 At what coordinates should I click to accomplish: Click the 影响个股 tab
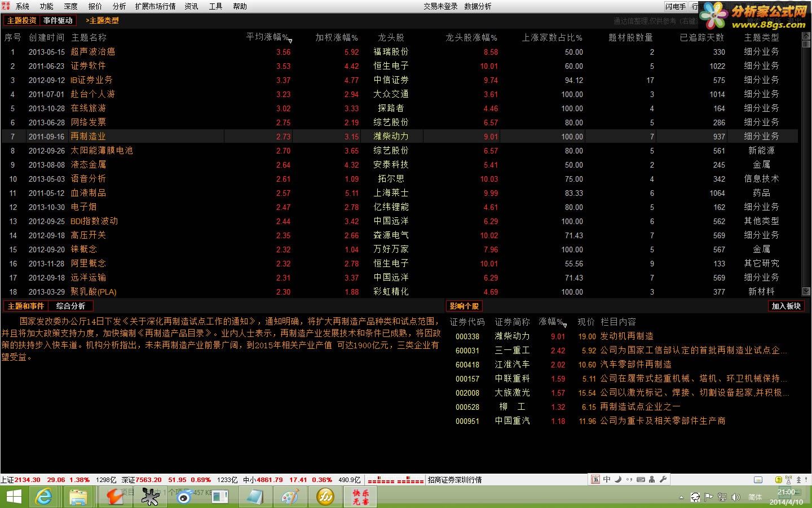tap(464, 306)
